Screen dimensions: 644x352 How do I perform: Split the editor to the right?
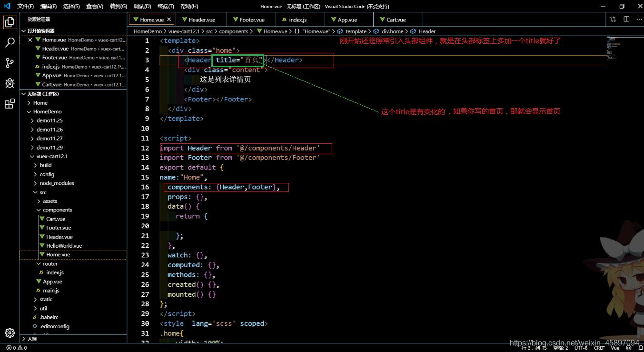(626, 20)
